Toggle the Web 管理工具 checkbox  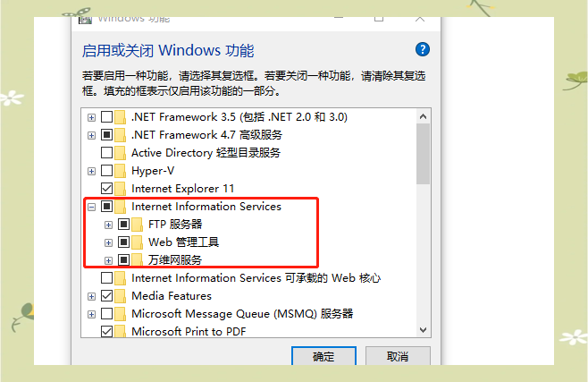pyautogui.click(x=123, y=242)
